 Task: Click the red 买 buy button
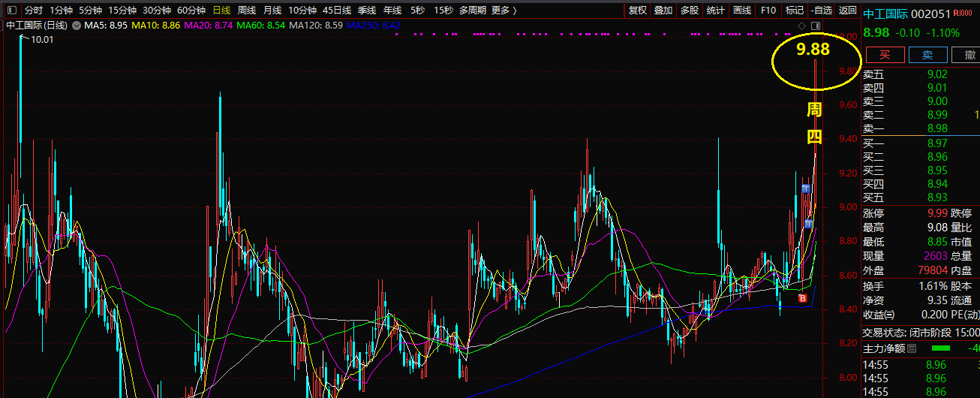pyautogui.click(x=885, y=54)
